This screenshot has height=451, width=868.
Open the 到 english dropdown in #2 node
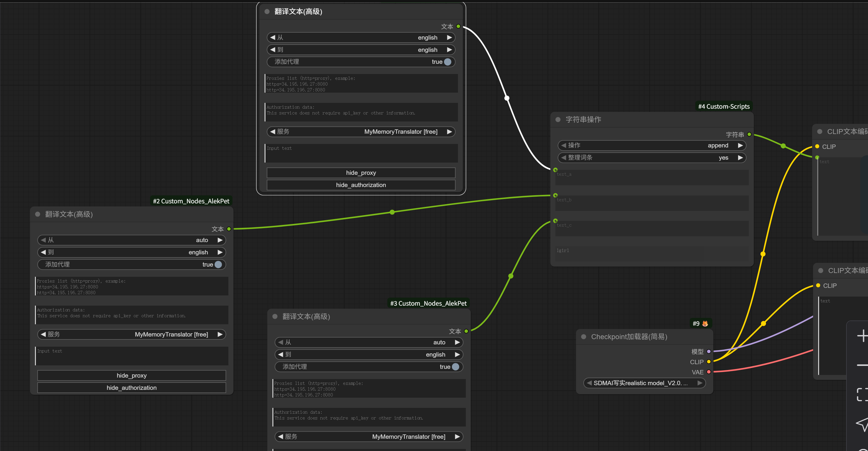pyautogui.click(x=131, y=252)
